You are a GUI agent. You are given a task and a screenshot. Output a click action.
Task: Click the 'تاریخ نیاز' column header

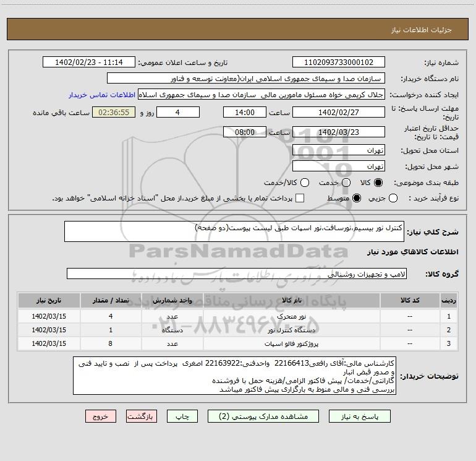49,301
